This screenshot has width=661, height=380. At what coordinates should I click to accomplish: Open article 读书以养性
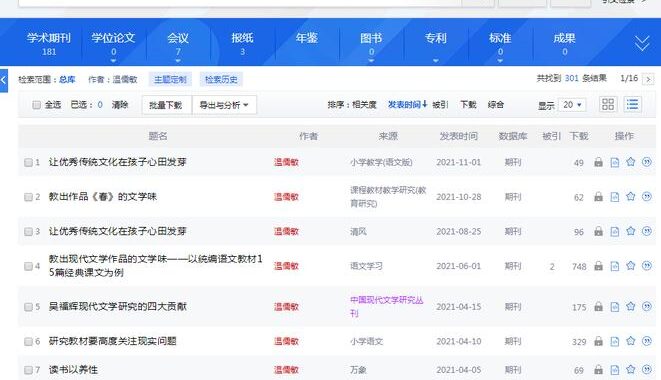(x=73, y=370)
